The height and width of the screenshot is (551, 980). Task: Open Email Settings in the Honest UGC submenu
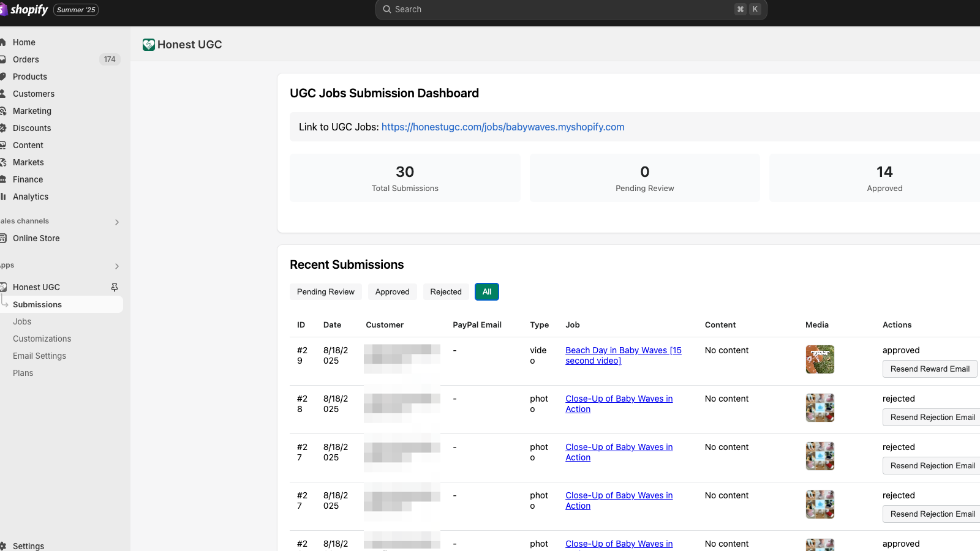39,356
